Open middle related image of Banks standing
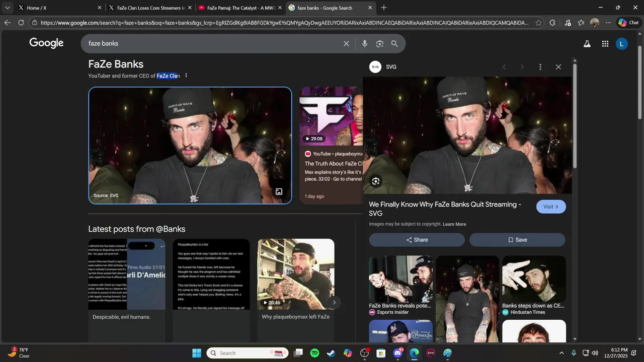The image size is (644, 362). point(467,299)
